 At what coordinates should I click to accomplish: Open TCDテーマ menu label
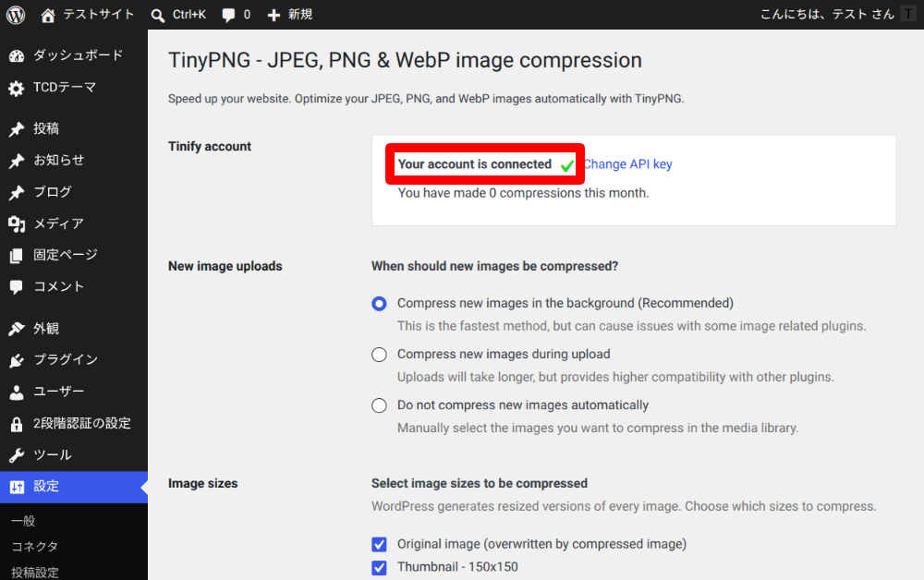coord(65,87)
